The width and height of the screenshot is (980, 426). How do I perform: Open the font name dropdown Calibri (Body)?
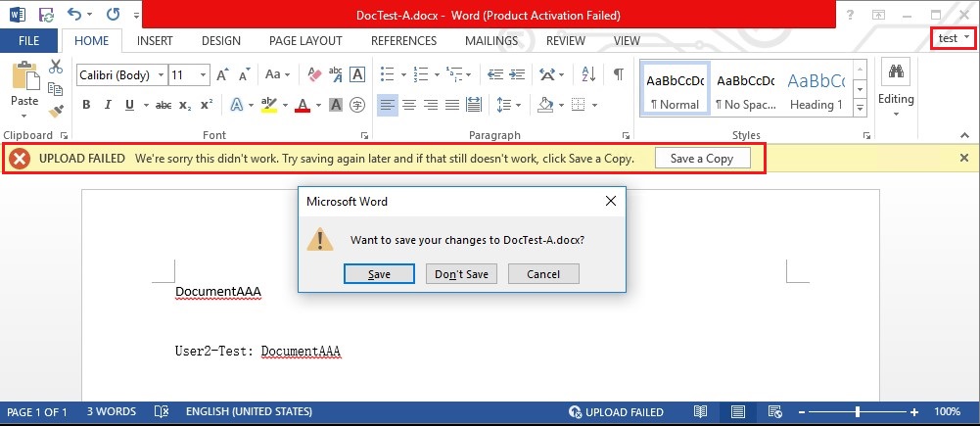(x=161, y=75)
